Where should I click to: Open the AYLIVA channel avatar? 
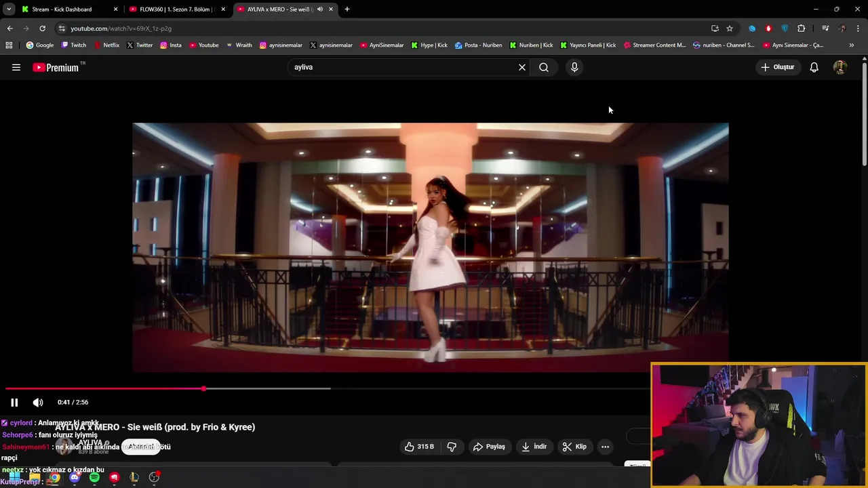pyautogui.click(x=64, y=447)
